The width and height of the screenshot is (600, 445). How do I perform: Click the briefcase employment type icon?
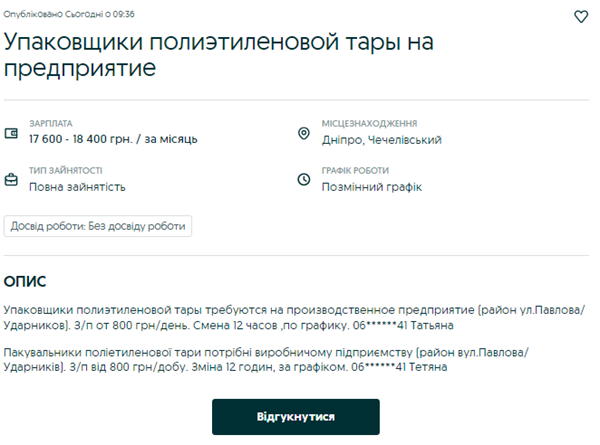(x=12, y=180)
